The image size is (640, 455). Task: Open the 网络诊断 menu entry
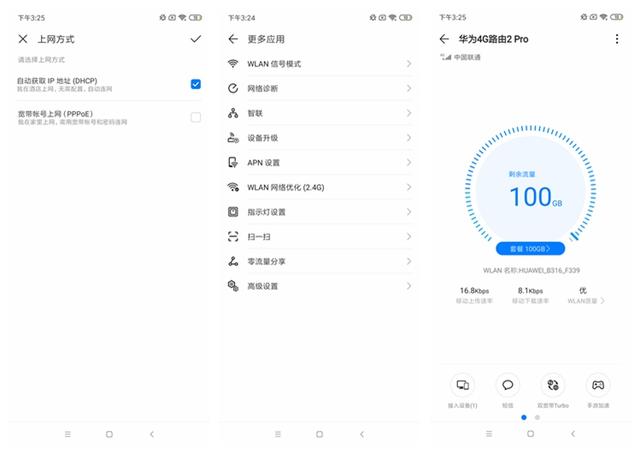click(319, 88)
